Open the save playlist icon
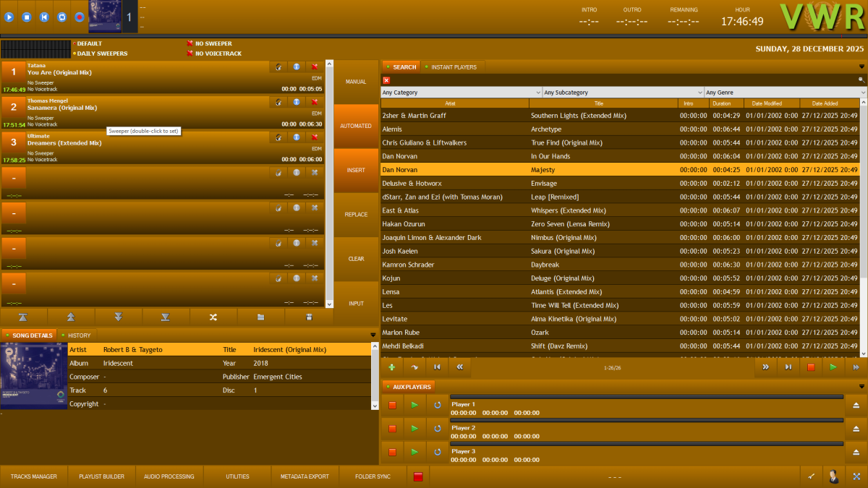 coord(309,317)
